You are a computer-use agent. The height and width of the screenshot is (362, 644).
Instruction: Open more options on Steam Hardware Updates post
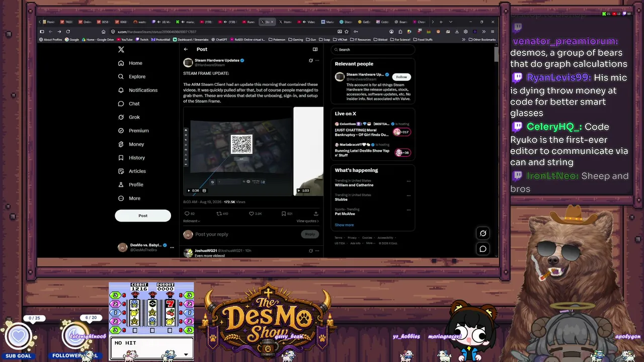click(317, 60)
